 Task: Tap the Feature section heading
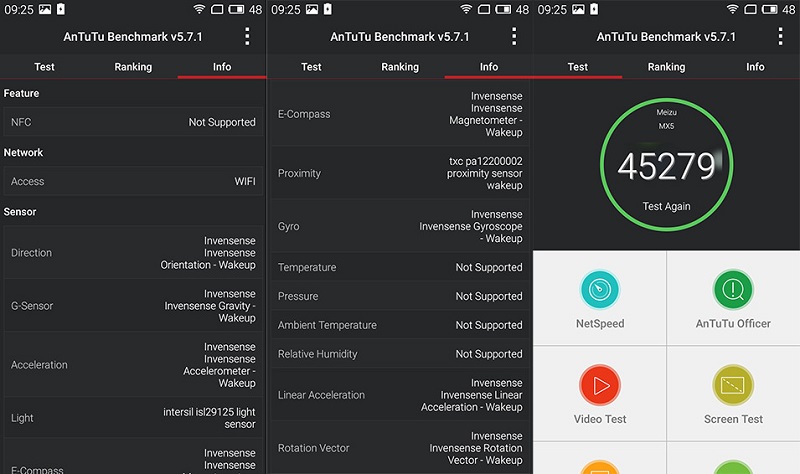point(21,93)
